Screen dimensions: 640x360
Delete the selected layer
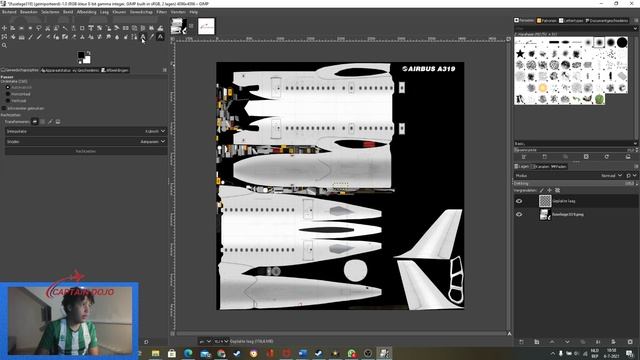coord(630,342)
